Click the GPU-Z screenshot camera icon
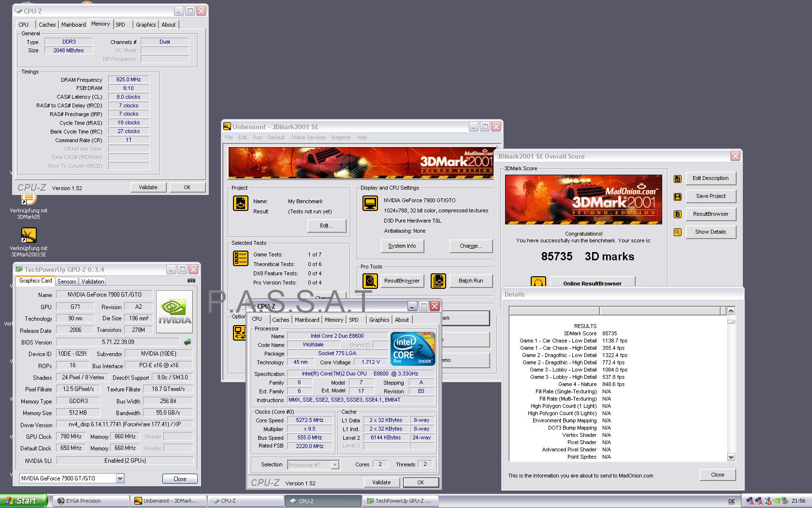The height and width of the screenshot is (508, 812). pos(191,281)
